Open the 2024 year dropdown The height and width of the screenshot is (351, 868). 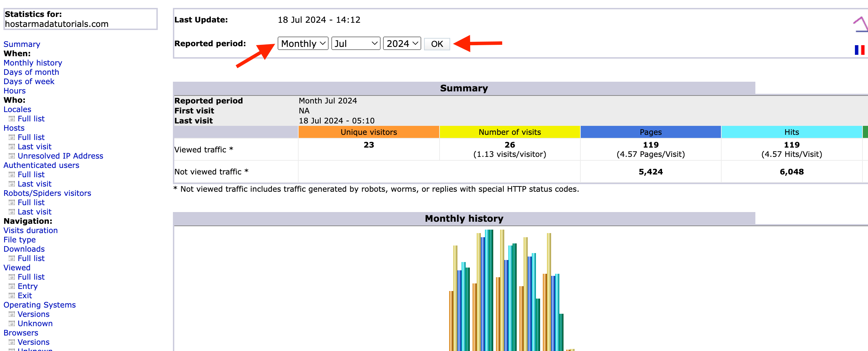tap(402, 44)
